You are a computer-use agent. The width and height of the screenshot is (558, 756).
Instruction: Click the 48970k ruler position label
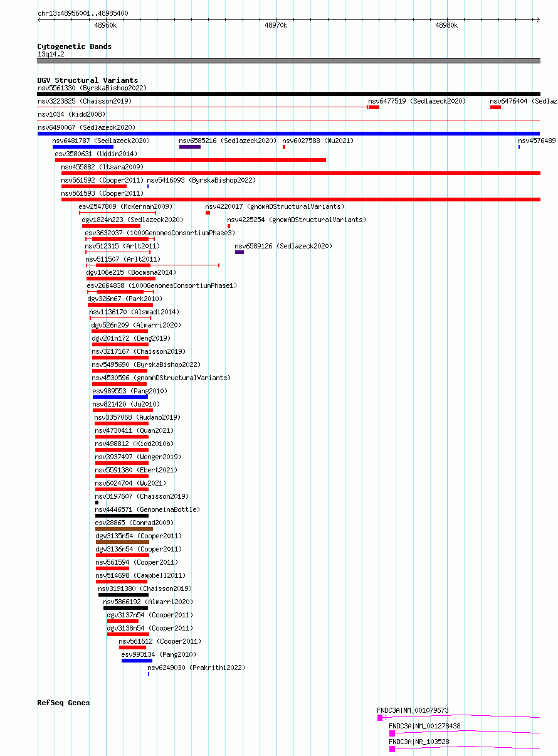point(276,25)
